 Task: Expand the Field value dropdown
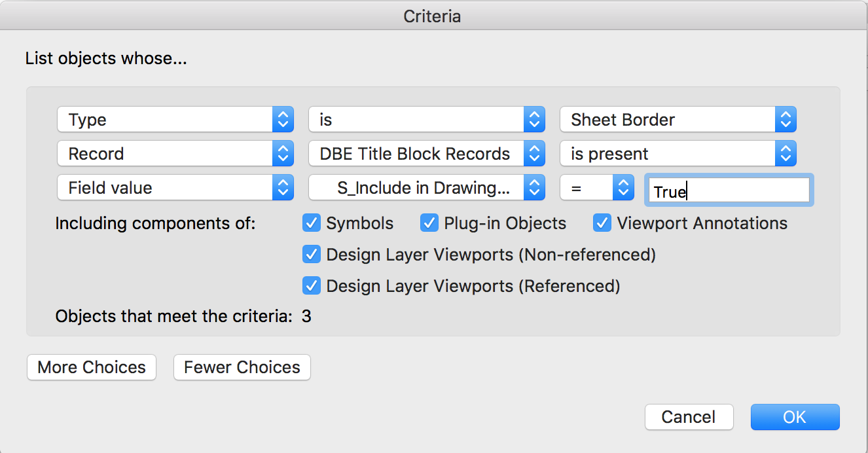click(x=175, y=188)
